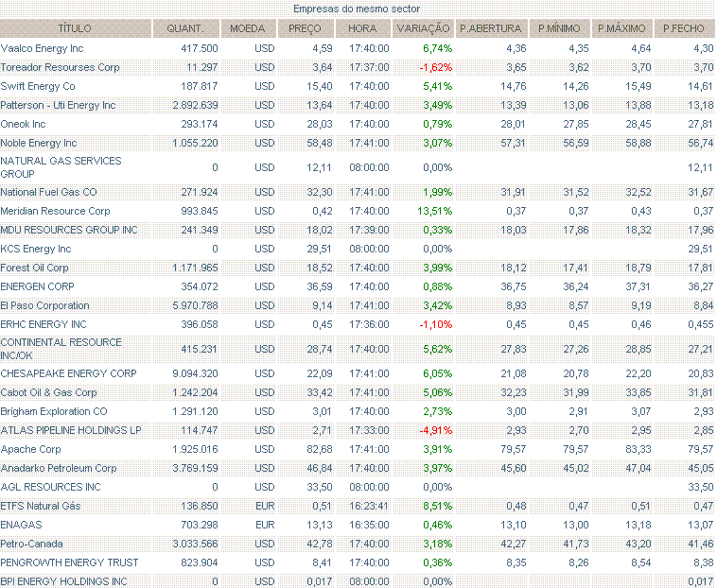
Task: Click the TÍTULO column header
Action: [75, 28]
